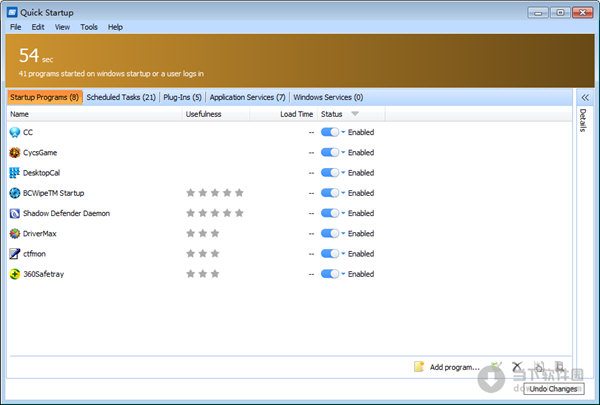Open the View menu

pos(62,27)
